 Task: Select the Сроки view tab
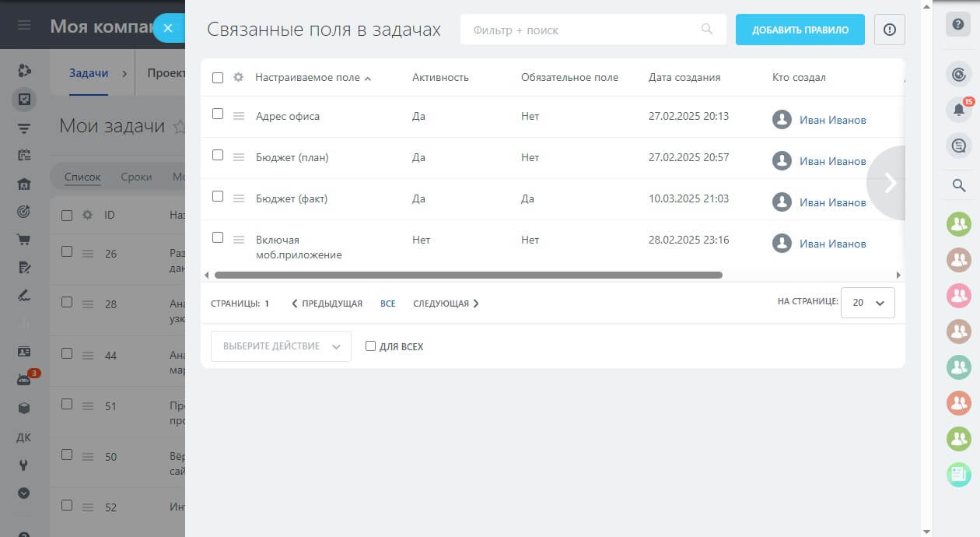136,177
